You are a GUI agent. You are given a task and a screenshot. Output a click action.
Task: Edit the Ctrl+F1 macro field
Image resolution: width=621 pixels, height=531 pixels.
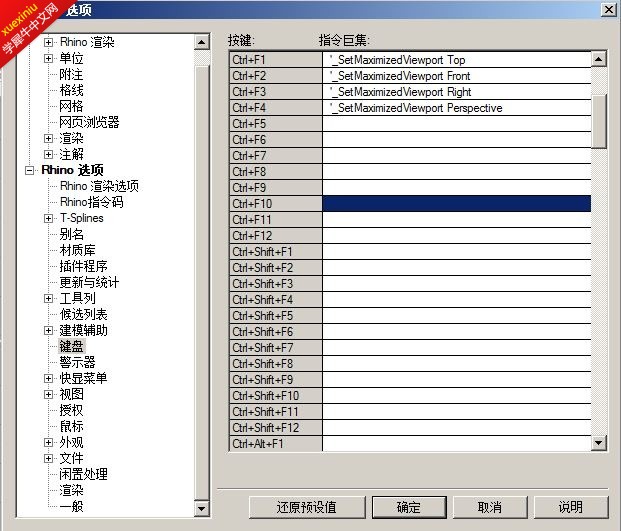457,60
